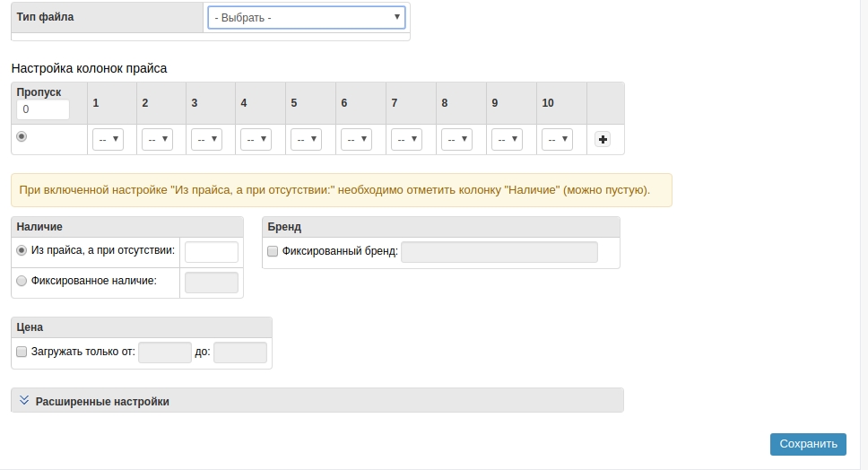Expand the Расширенные настройки chevron icon
The width and height of the screenshot is (868, 470).
[24, 401]
